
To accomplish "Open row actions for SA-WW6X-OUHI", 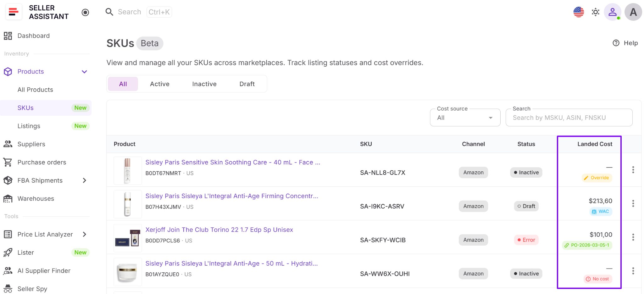I will pyautogui.click(x=633, y=271).
